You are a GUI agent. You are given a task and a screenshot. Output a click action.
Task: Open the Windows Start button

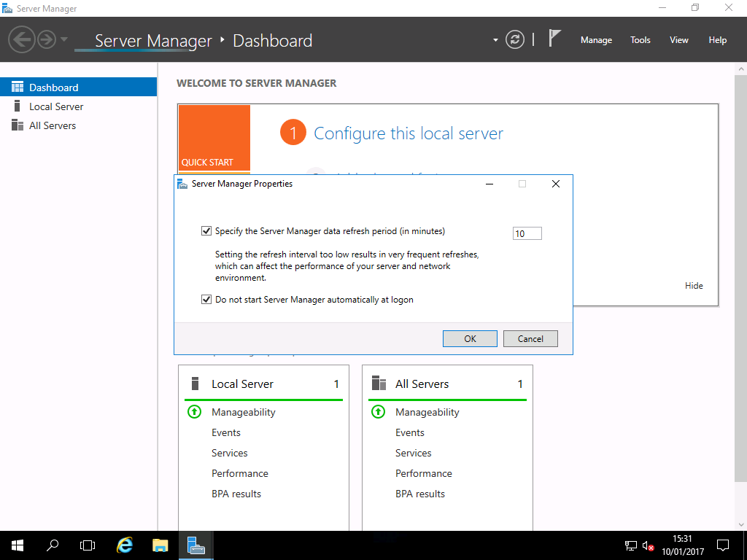click(18, 545)
